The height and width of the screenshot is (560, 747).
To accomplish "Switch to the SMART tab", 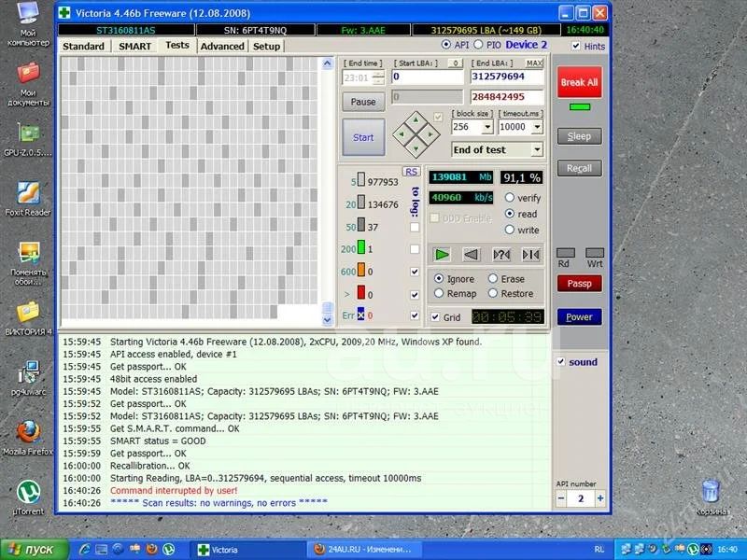I will (x=134, y=46).
